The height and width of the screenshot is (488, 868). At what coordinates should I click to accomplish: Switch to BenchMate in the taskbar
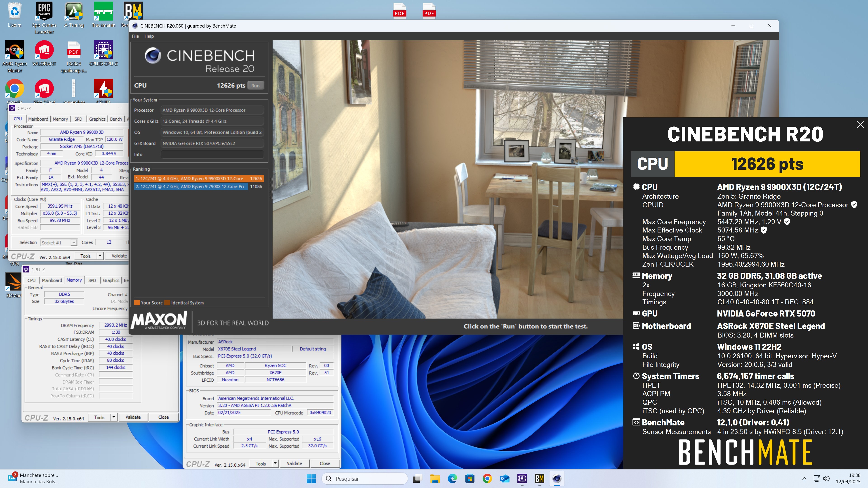click(540, 478)
